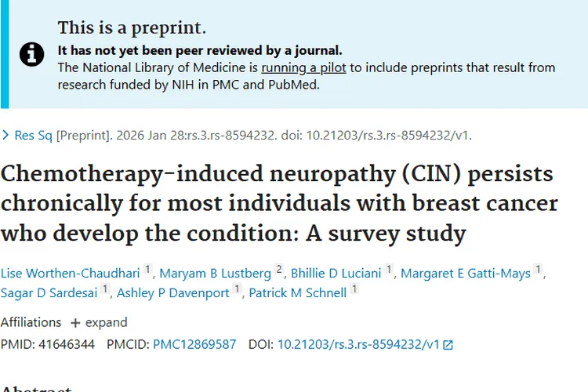Open the PMC12869587 PMCID link
Screen dimensions: 588x392
coord(194,344)
